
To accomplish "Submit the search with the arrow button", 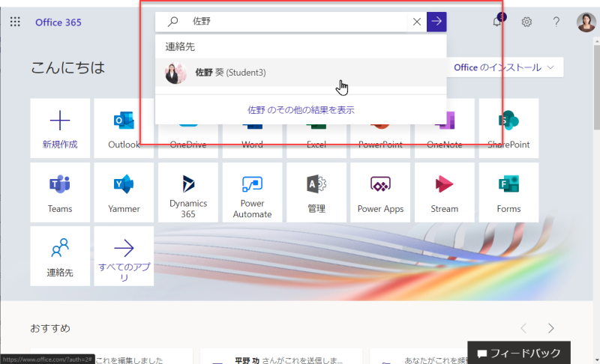I will pyautogui.click(x=436, y=22).
